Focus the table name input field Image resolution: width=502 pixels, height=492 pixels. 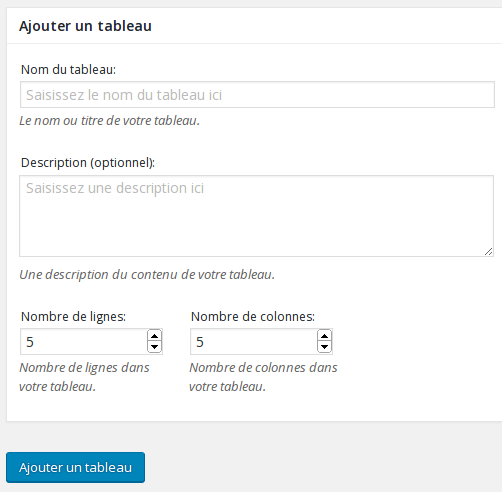(x=257, y=95)
